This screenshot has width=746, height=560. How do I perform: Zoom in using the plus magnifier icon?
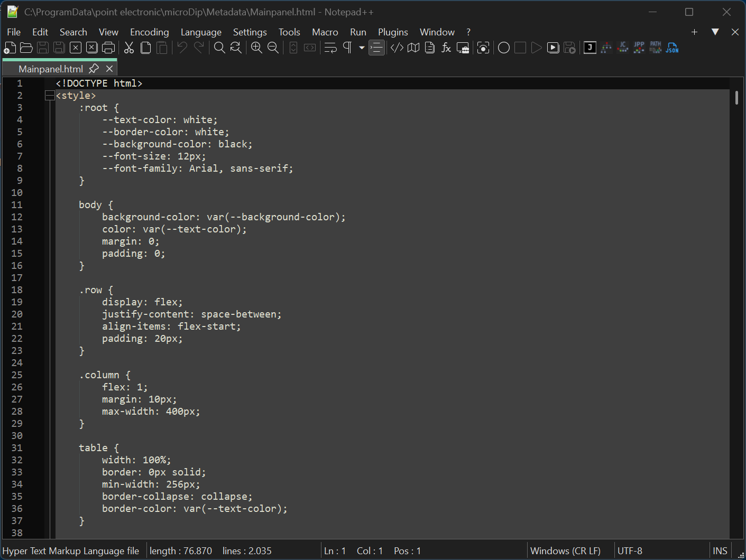coord(256,48)
